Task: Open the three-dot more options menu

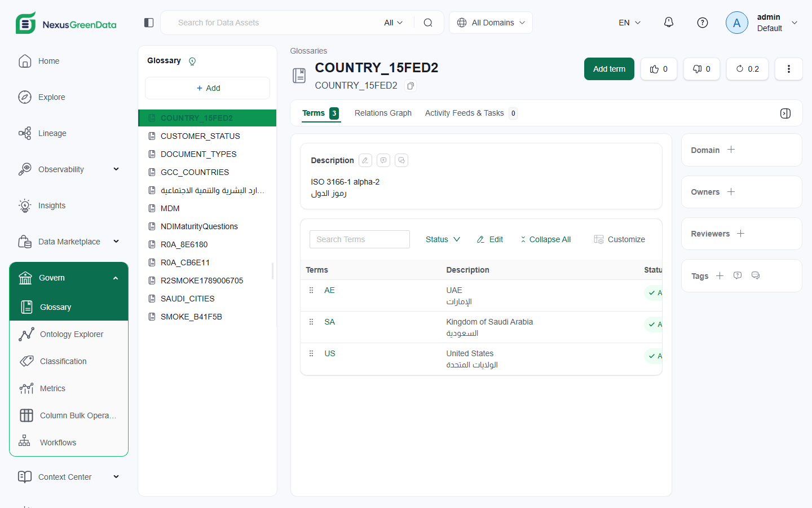Action: click(x=788, y=69)
